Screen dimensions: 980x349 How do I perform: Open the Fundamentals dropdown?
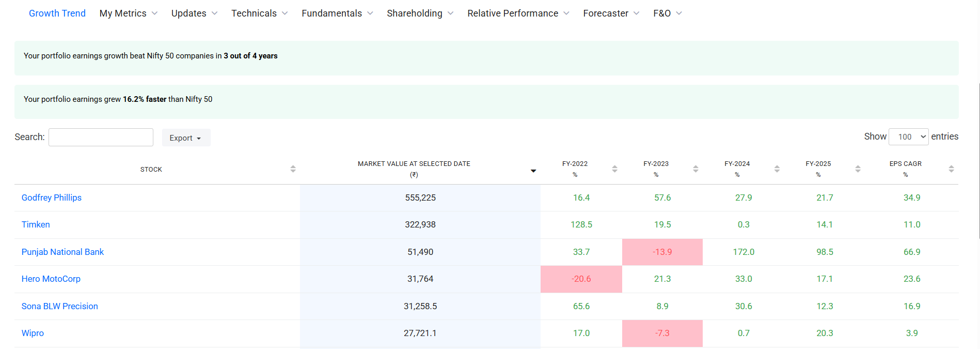[338, 13]
